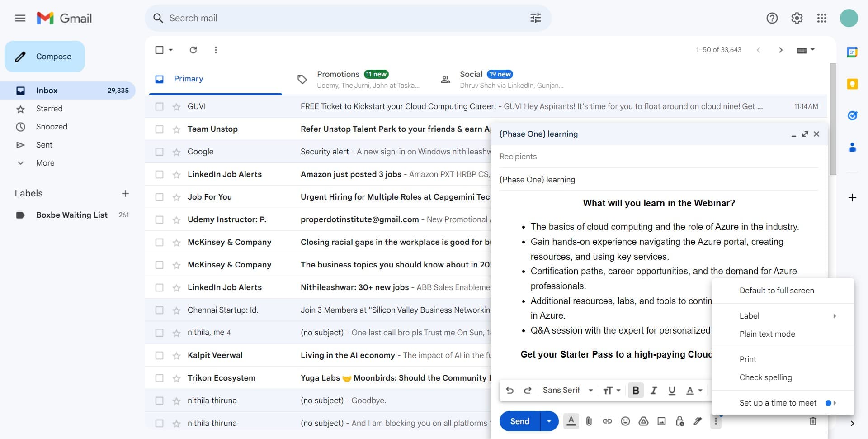Click the Recipients field in the draft
The image size is (868, 439).
pyautogui.click(x=588, y=156)
